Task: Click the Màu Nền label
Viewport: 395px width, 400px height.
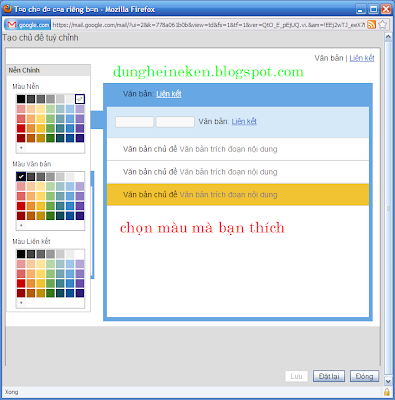Action: [x=26, y=87]
